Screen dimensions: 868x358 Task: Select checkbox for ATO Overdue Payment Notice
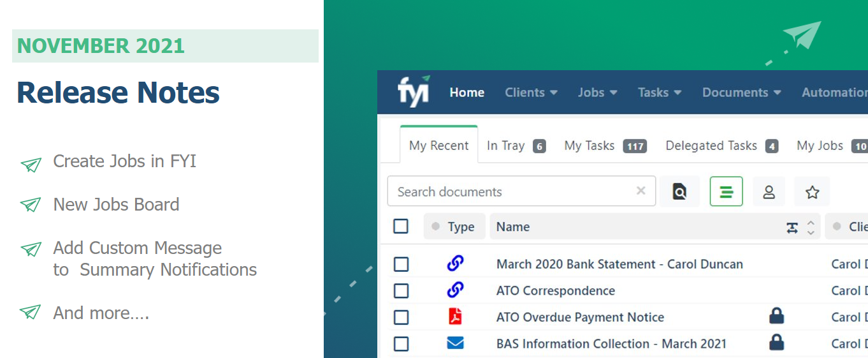coord(401,317)
